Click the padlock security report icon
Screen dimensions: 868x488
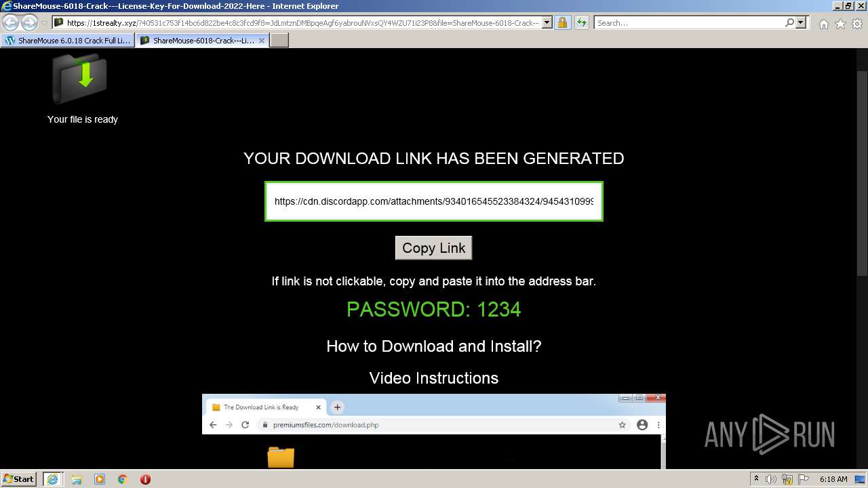[562, 22]
